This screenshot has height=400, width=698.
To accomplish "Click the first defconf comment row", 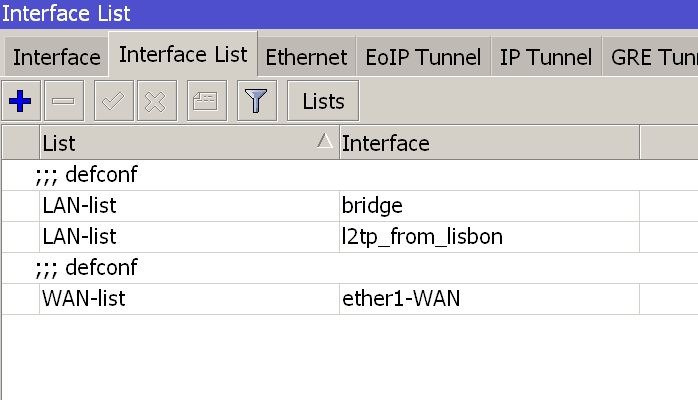I will click(350, 175).
